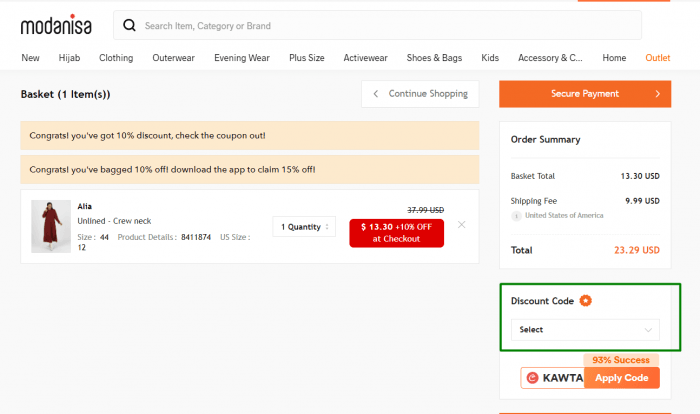Viewport: 700px width, 414px height.
Task: Open the Outerwear category
Action: tap(174, 58)
